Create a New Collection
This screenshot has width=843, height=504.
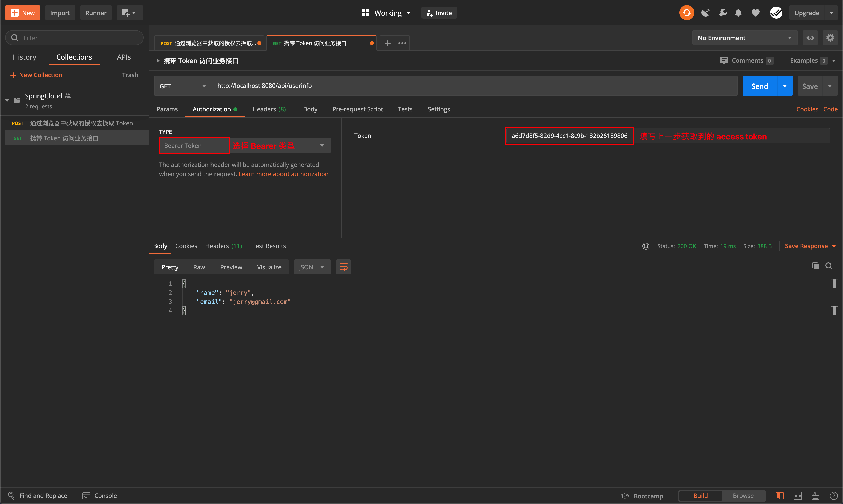tap(36, 75)
